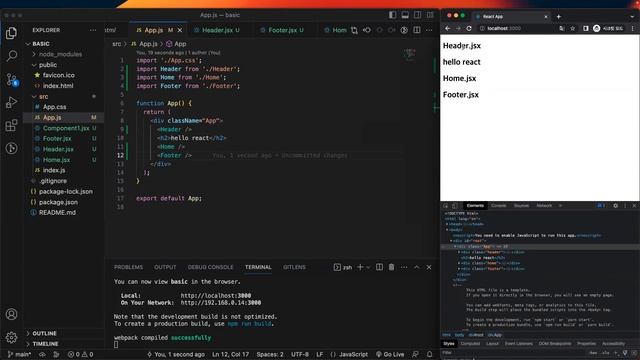The image size is (640, 360).
Task: Open the Run and Debug view
Action: tap(11, 102)
